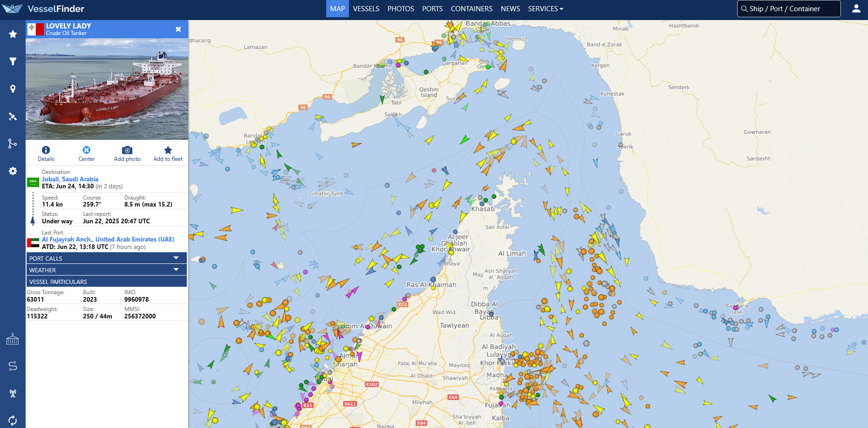
Task: Open the container ship icon in sidebar
Action: click(13, 339)
